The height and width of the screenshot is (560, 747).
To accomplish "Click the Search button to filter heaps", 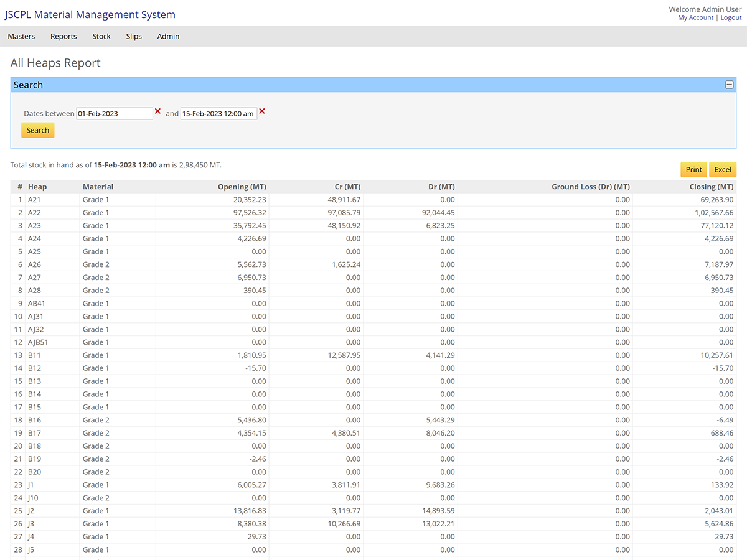I will pos(37,130).
